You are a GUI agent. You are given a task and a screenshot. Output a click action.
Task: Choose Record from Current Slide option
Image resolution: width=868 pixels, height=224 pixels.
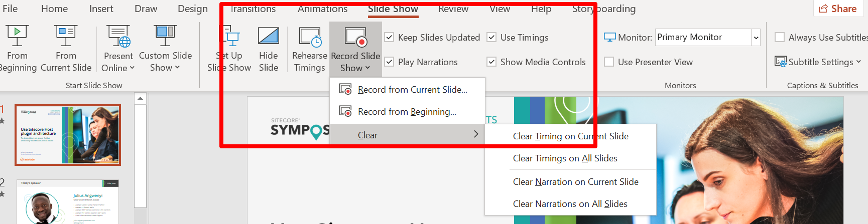pyautogui.click(x=412, y=90)
